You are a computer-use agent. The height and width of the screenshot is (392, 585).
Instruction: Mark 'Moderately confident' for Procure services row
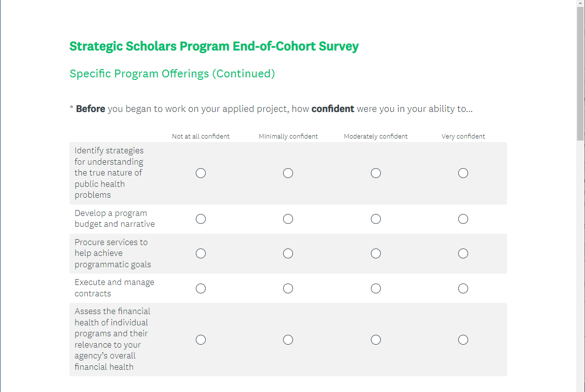376,253
